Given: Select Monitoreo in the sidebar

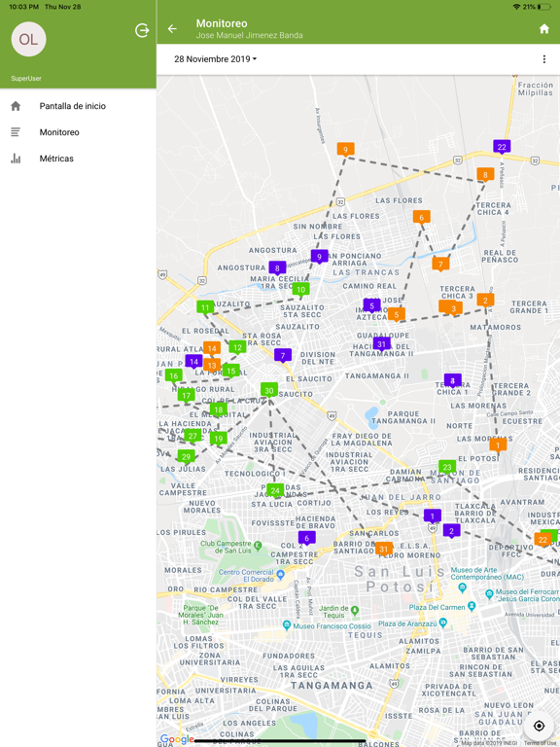Looking at the screenshot, I should (x=78, y=132).
